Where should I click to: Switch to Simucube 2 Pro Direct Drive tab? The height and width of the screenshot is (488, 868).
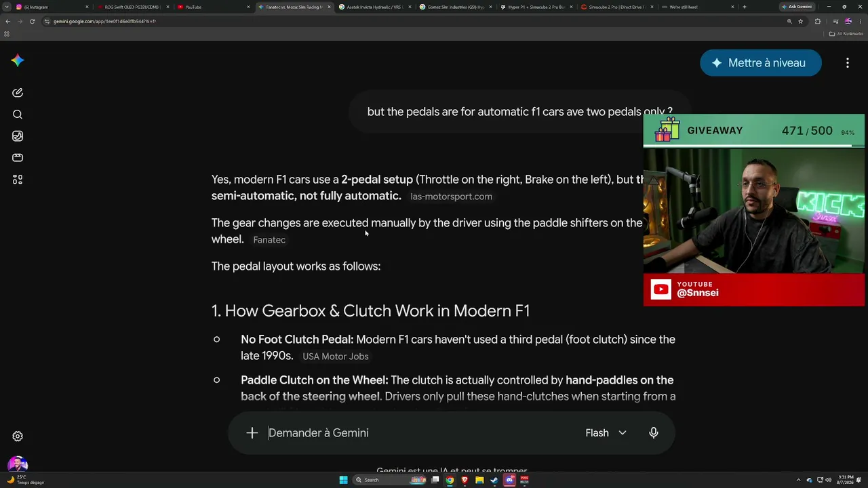tap(616, 7)
